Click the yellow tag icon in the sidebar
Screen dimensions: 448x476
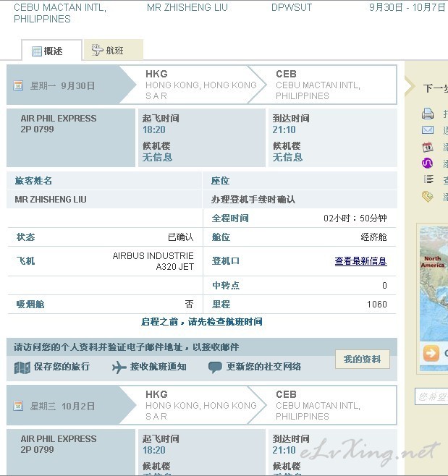[x=427, y=197]
